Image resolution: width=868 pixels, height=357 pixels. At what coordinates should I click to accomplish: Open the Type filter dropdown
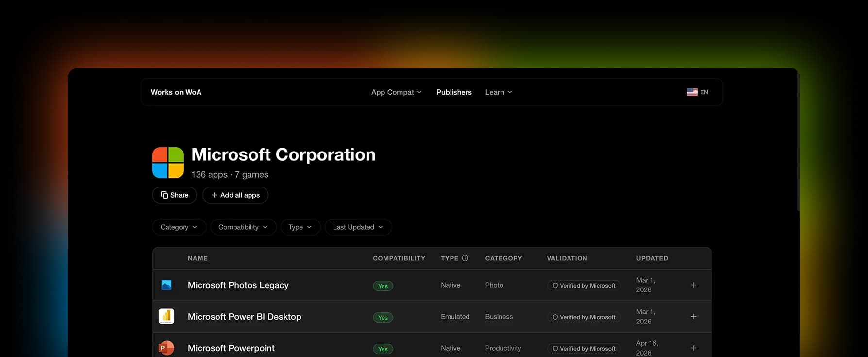pyautogui.click(x=300, y=227)
